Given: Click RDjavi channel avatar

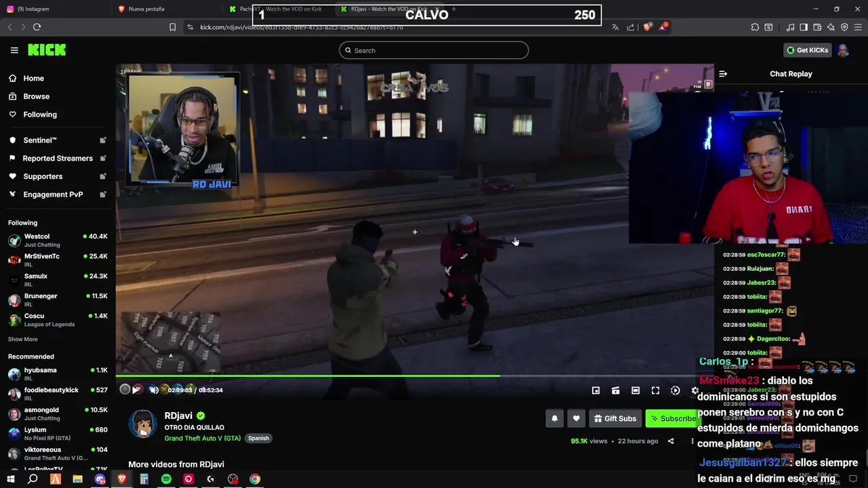Looking at the screenshot, I should (x=142, y=424).
